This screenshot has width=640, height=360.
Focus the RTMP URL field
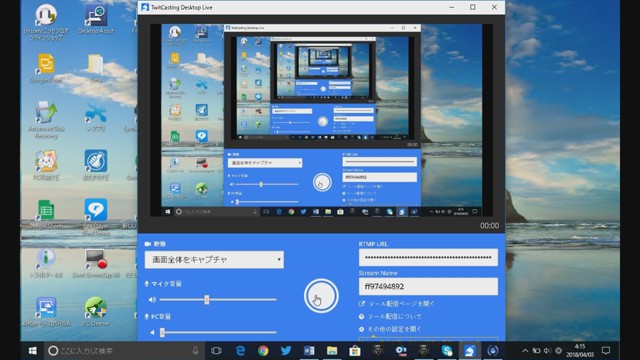[428, 258]
